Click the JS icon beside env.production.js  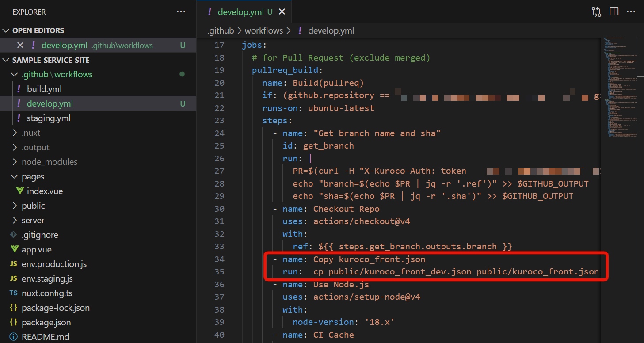pyautogui.click(x=13, y=264)
